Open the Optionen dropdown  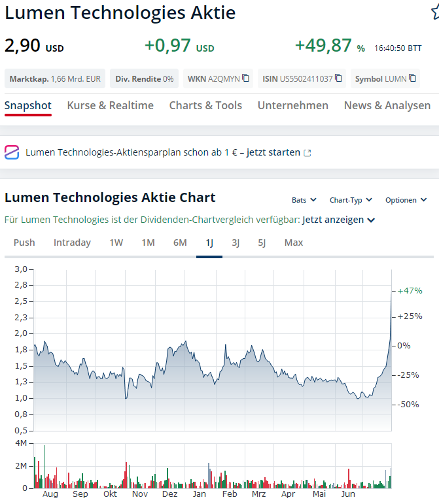point(406,200)
